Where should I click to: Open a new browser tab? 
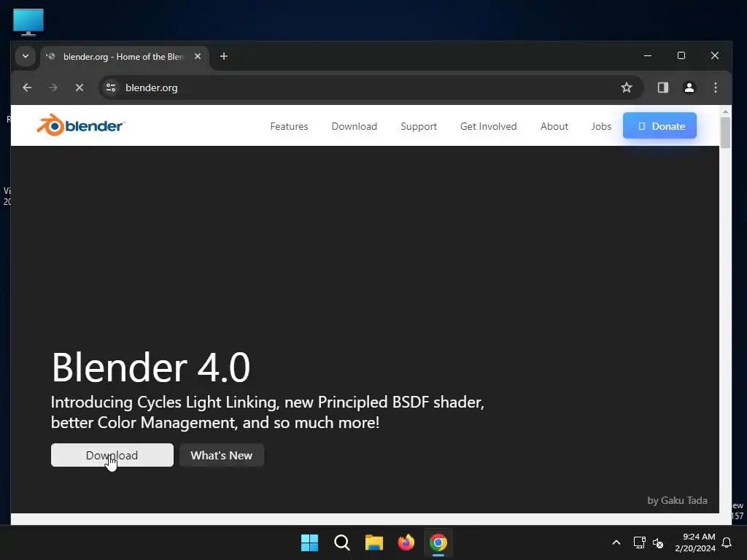pyautogui.click(x=223, y=56)
